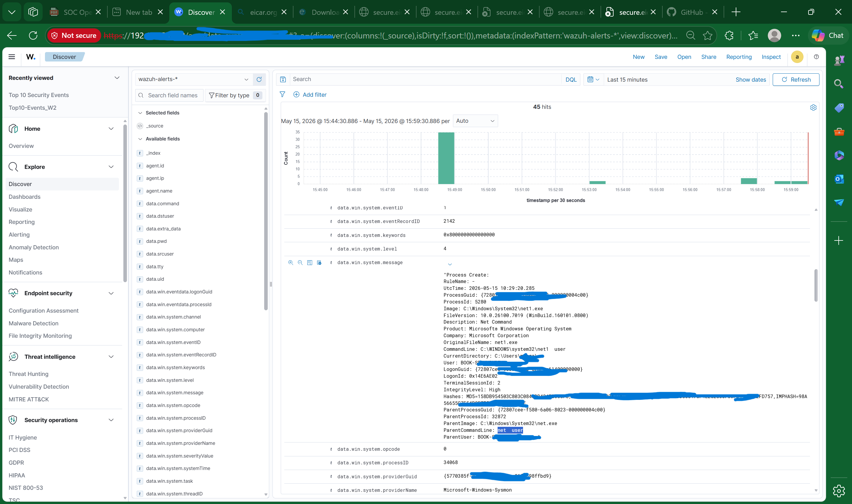Screen dimensions: 852x504
Task: Reload the wazuh-alerts index pattern fields
Action: click(259, 79)
